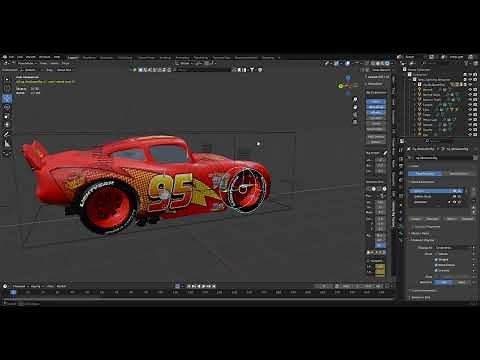Collapse the Viewport Display panel
The image size is (480, 360).
point(422,240)
